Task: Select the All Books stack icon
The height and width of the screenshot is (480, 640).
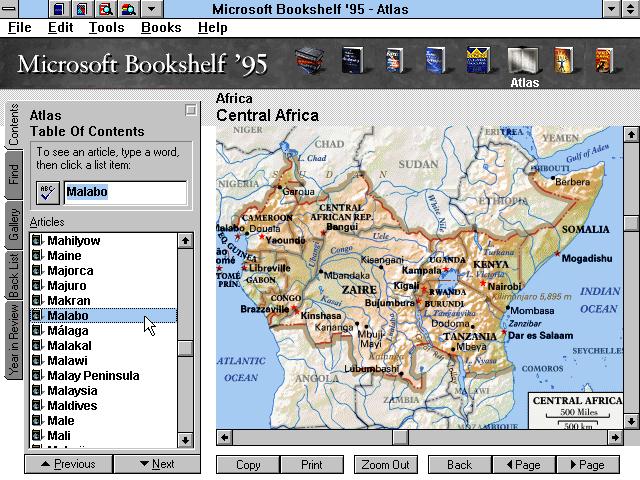Action: 310,61
